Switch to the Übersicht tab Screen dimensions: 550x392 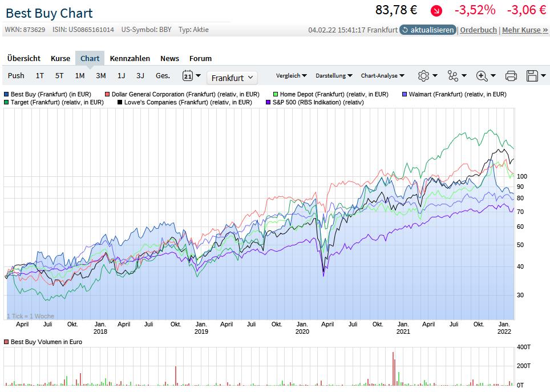tap(24, 58)
